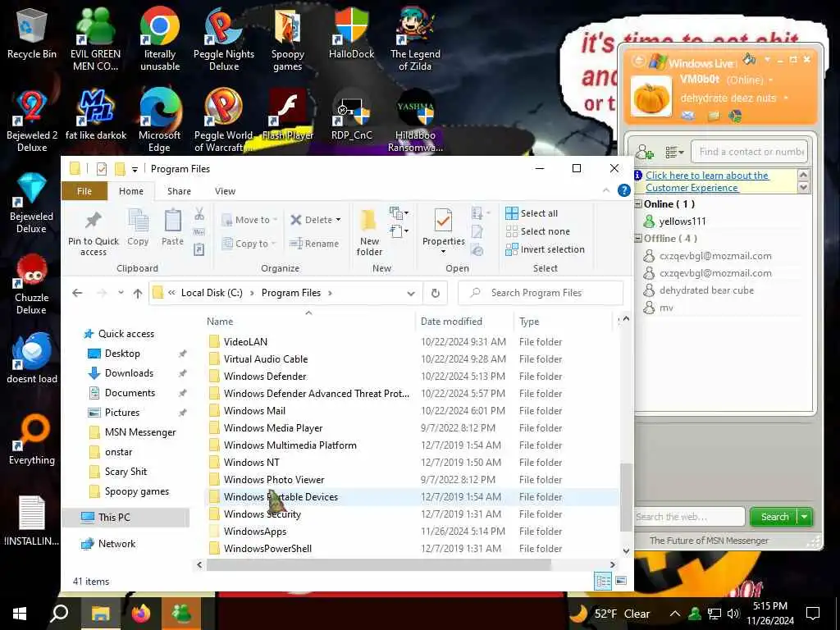Screen dimensions: 840x630
Task: Open Firefox from the taskbar
Action: [141, 614]
